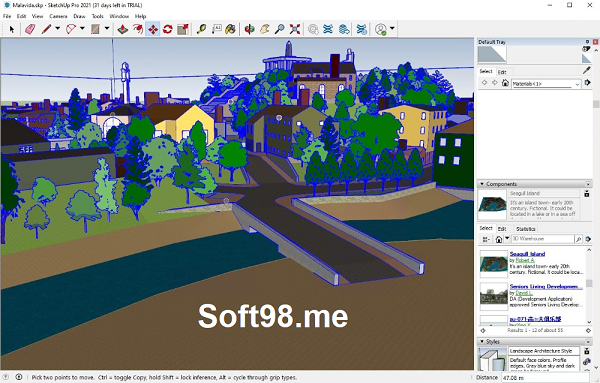Activate the Push/Pull tool
The width and height of the screenshot is (600, 383).
(122, 29)
